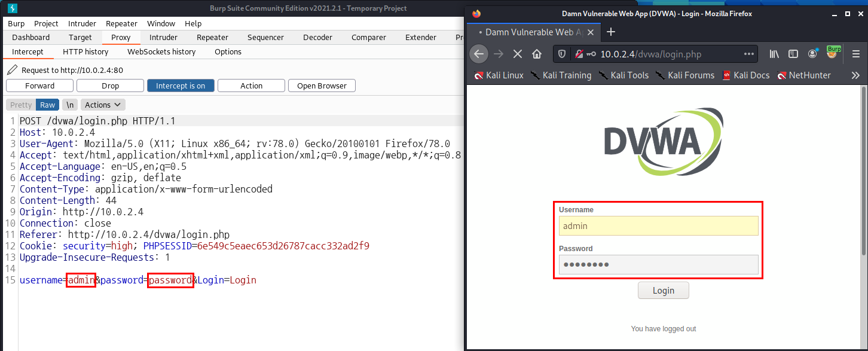Switch to the Intruder tool tab
The width and height of the screenshot is (868, 351).
(163, 37)
